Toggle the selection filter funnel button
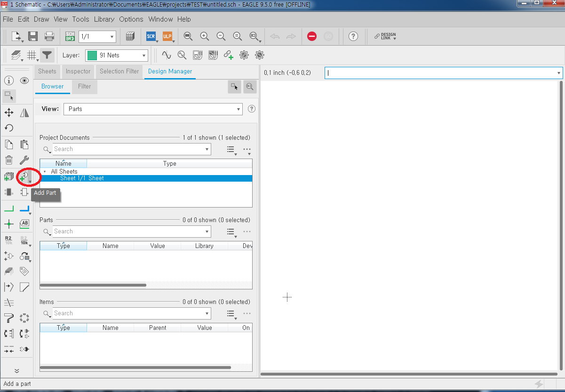The width and height of the screenshot is (565, 392). 47,55
